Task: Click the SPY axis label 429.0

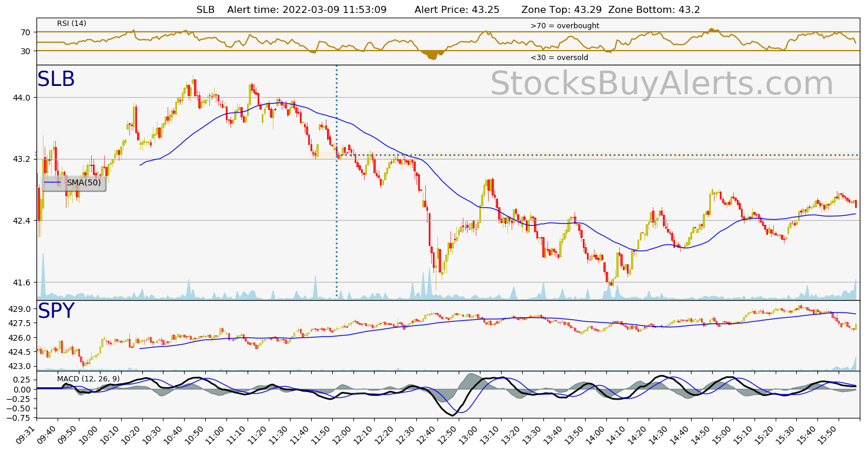Action: tap(20, 310)
